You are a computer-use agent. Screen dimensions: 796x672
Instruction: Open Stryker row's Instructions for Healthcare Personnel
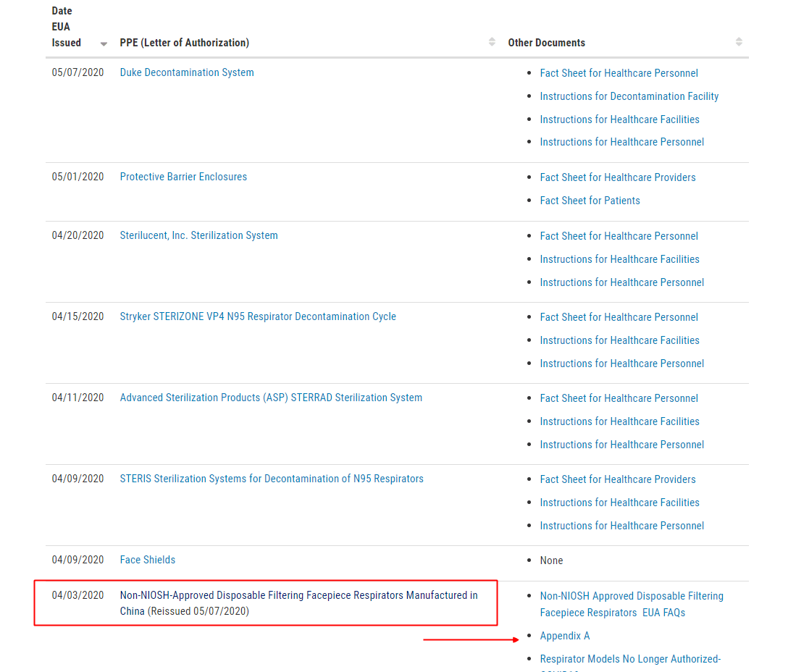[x=622, y=364]
